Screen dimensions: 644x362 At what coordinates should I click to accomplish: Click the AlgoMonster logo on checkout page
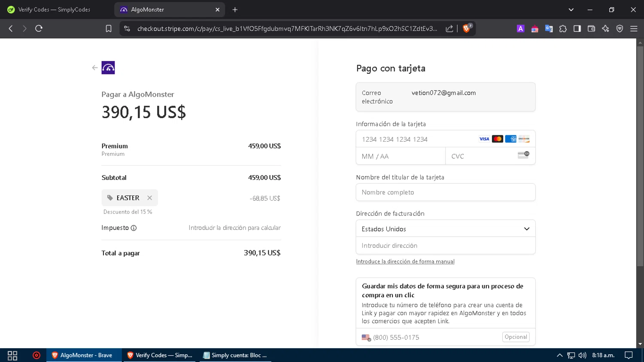[x=108, y=67]
